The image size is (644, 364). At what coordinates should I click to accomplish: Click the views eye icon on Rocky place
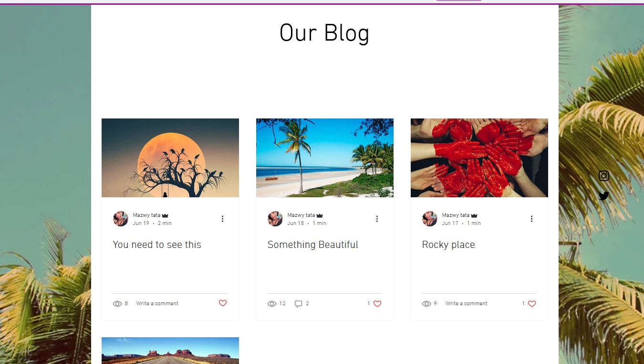pyautogui.click(x=426, y=304)
